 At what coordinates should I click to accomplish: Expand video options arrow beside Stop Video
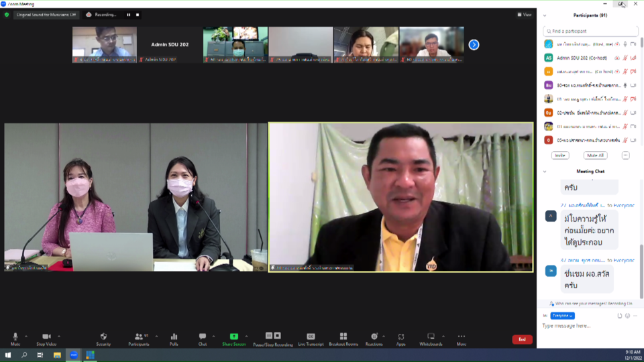tap(59, 337)
